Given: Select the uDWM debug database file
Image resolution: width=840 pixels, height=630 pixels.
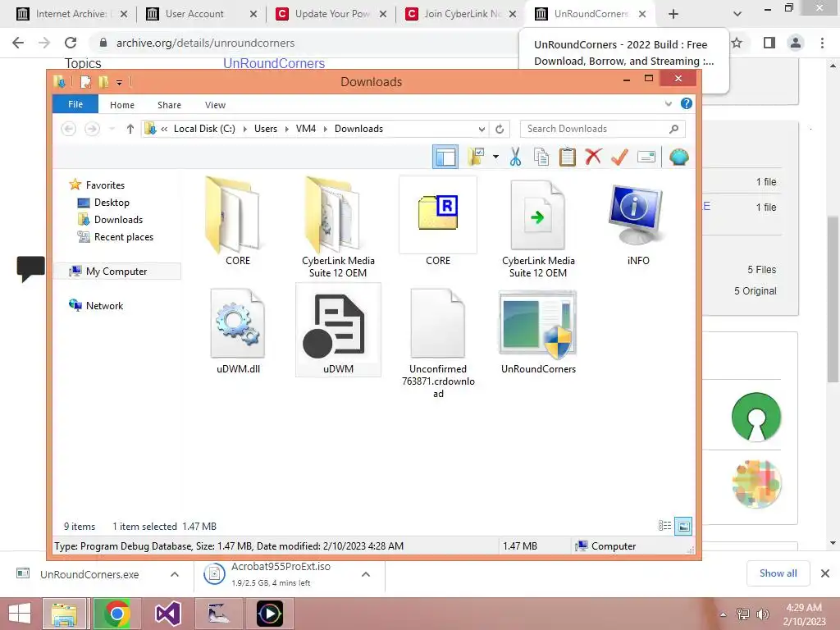Looking at the screenshot, I should (338, 331).
